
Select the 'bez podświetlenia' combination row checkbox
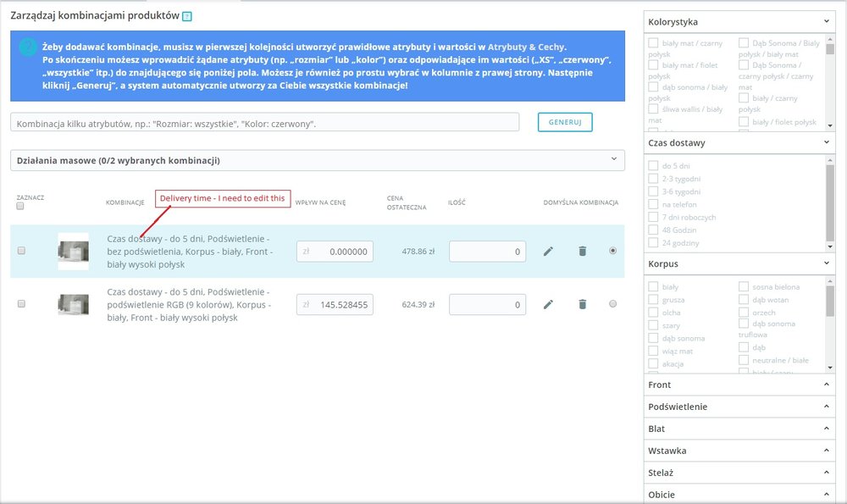(21, 251)
